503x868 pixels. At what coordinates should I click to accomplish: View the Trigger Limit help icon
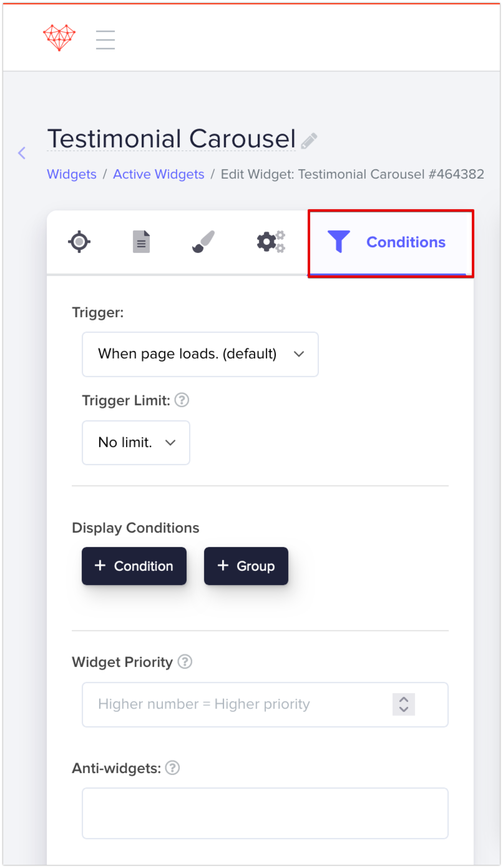pyautogui.click(x=182, y=400)
